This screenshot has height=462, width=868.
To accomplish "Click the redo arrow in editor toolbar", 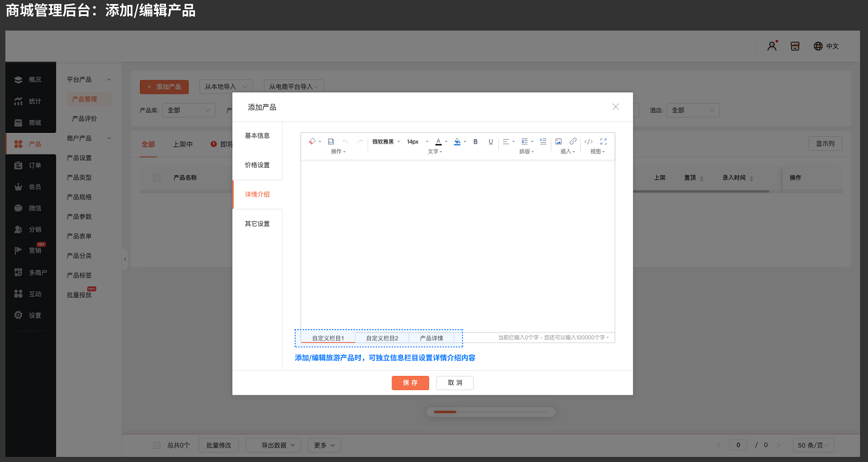I will [360, 141].
